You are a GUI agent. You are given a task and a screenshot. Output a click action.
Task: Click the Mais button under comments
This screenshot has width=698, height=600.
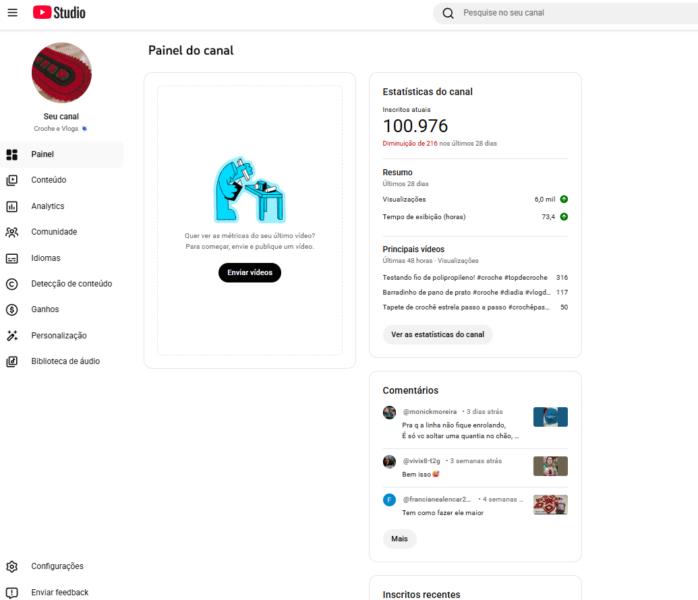(399, 539)
